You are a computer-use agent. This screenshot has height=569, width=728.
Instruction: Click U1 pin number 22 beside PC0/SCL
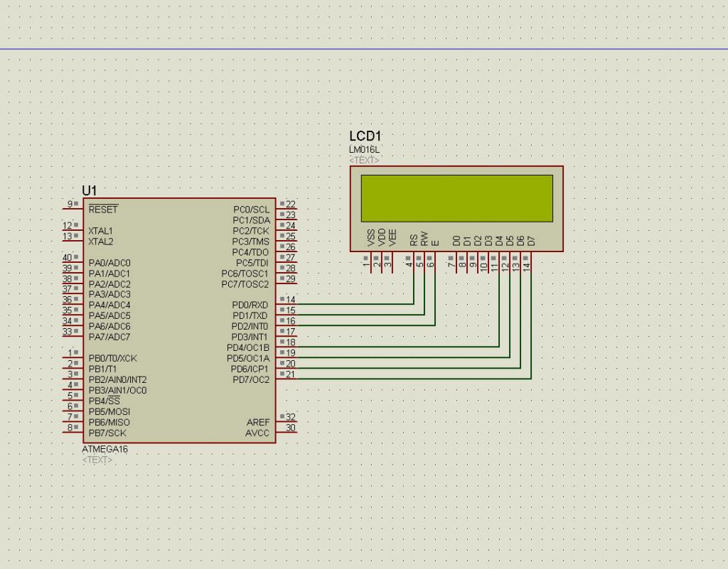point(291,204)
